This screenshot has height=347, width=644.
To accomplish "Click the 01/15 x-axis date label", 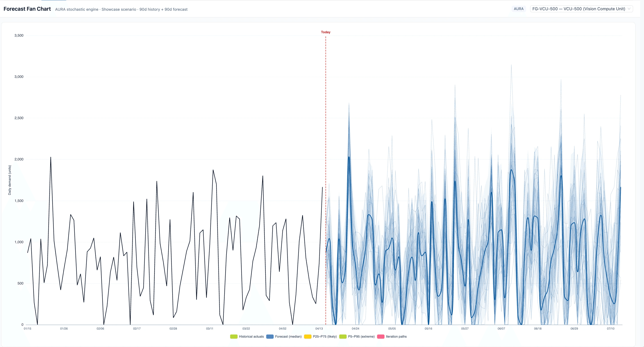I will [x=27, y=328].
